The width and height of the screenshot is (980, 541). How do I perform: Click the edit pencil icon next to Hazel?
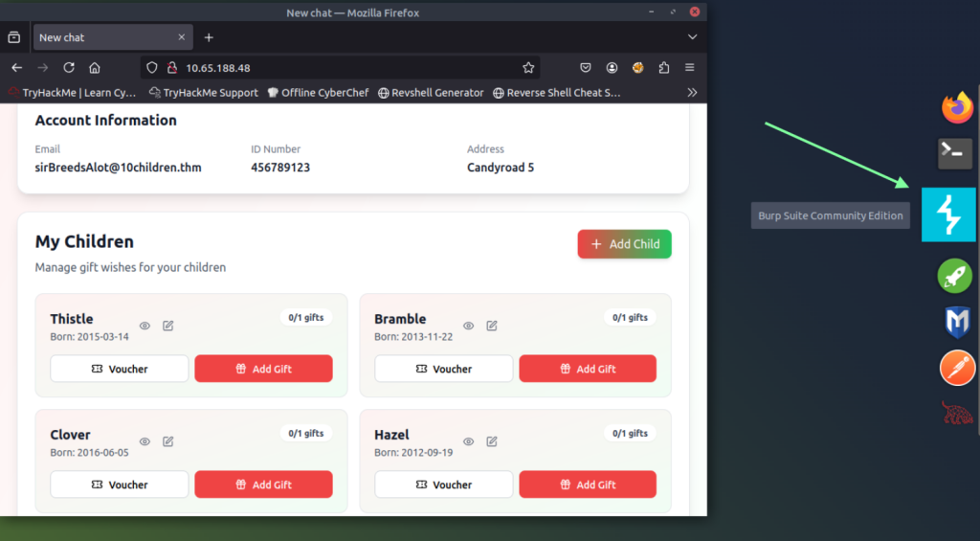[492, 441]
